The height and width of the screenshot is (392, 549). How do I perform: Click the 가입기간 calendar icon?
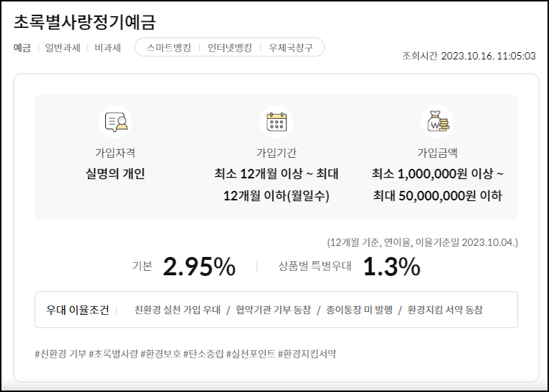click(x=276, y=122)
